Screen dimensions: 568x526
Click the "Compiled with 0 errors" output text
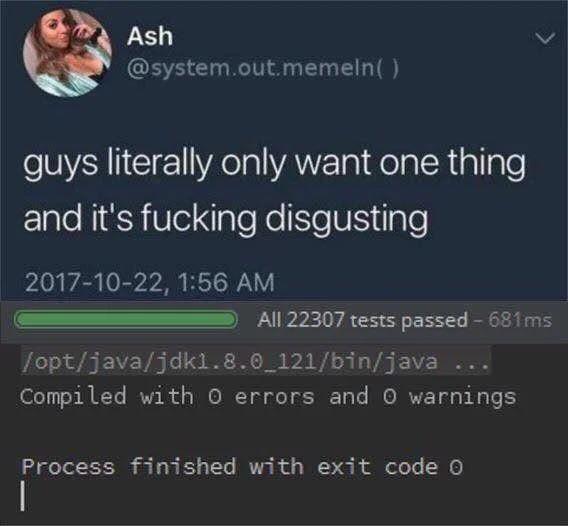(x=167, y=396)
